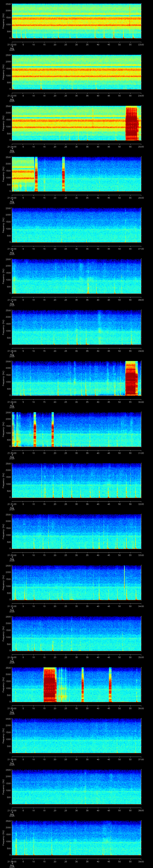This screenshot has width=153, height=868.
Task: Select the 21:24:00 start time label
Action: pos(12,147)
